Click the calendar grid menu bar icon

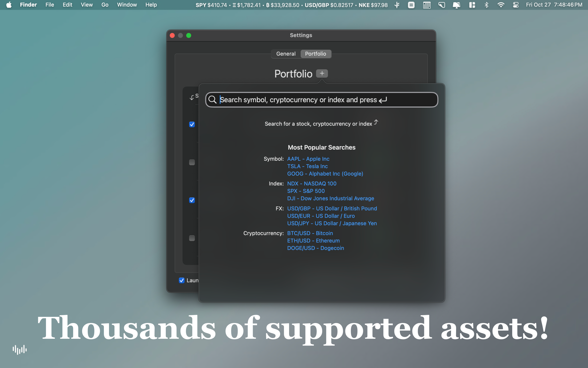pos(427,5)
